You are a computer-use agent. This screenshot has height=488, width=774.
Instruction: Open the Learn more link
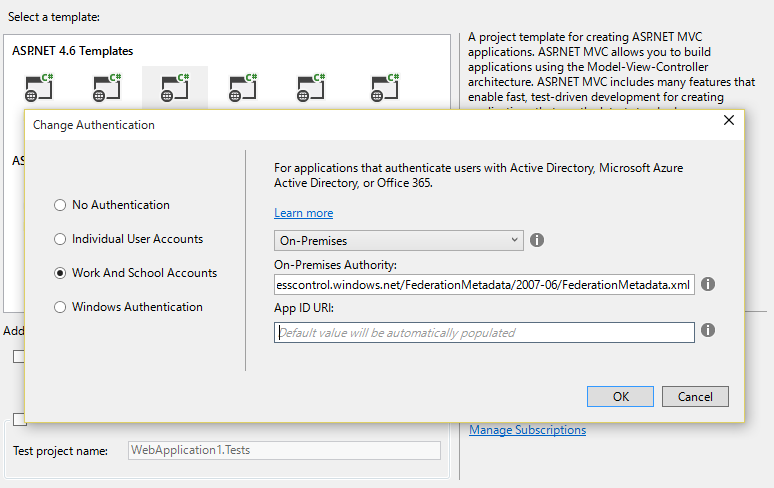click(304, 213)
